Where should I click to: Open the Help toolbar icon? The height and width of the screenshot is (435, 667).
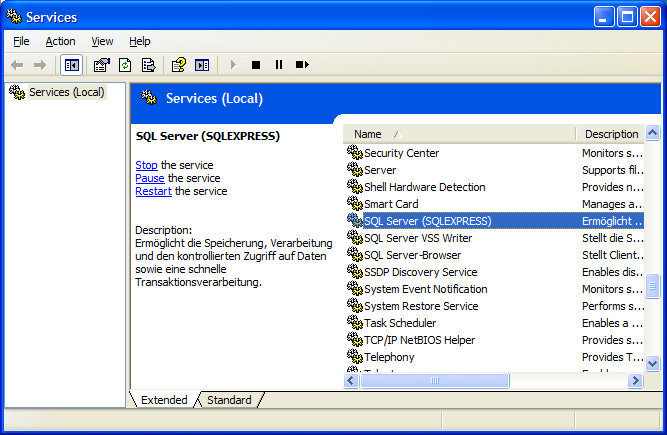click(179, 65)
